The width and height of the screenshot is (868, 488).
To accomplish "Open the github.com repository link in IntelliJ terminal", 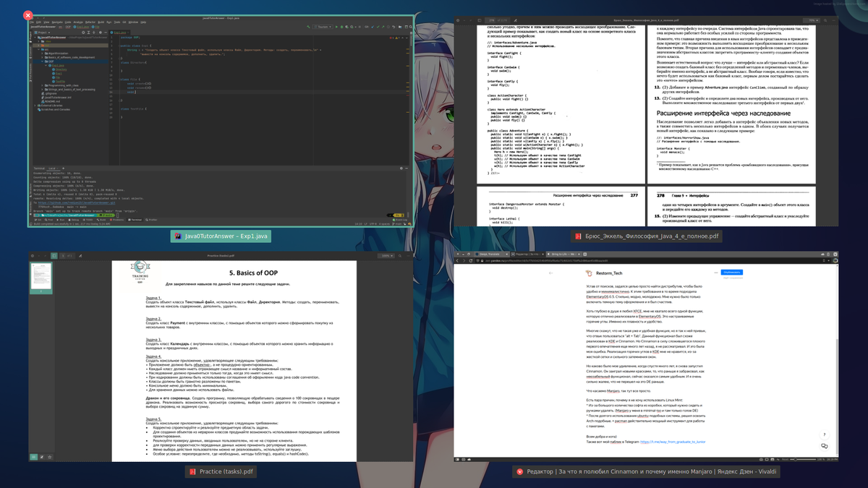I will (x=77, y=202).
